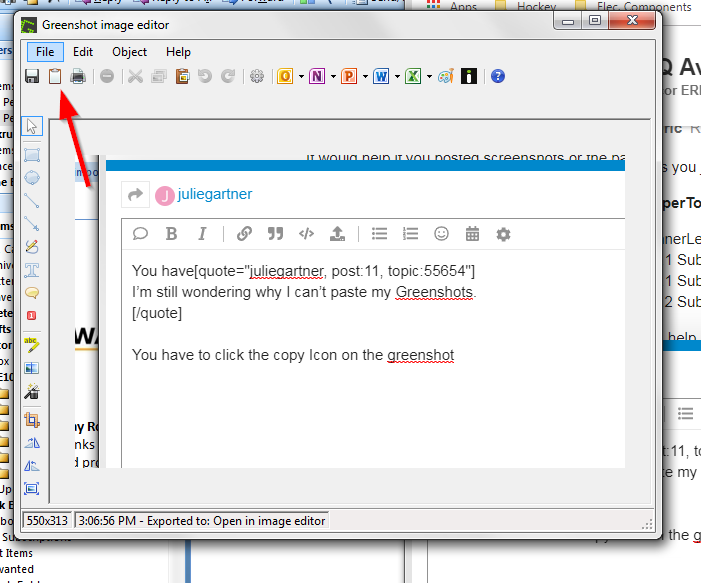Expand the PowerPoint export dropdown arrow
The height and width of the screenshot is (583, 701).
point(365,77)
